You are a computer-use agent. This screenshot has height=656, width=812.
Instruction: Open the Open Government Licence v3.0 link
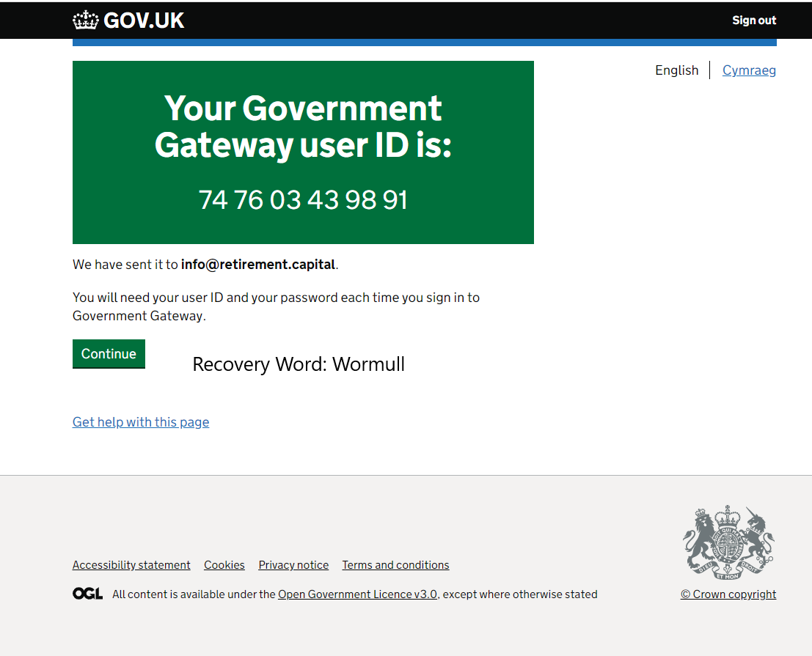[x=358, y=594]
